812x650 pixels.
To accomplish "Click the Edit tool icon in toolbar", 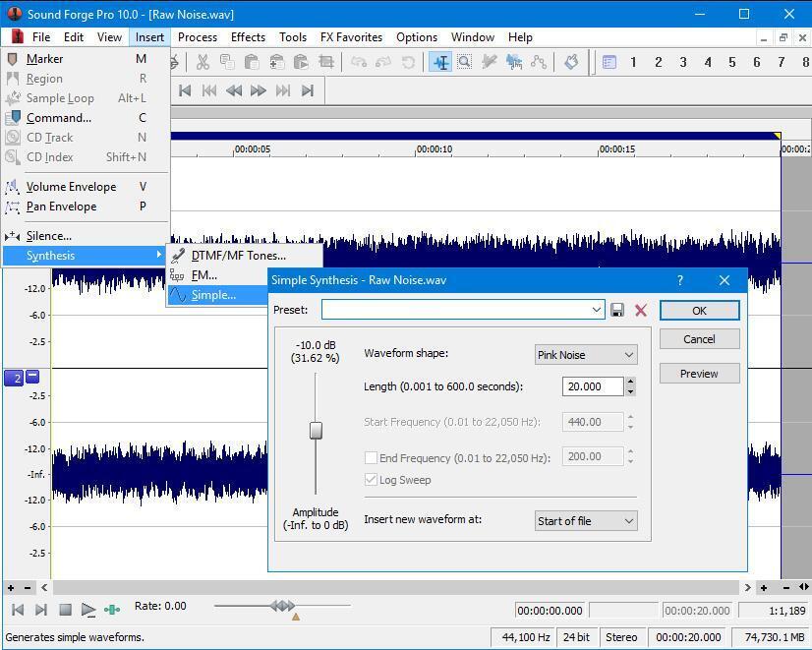I will [x=440, y=62].
